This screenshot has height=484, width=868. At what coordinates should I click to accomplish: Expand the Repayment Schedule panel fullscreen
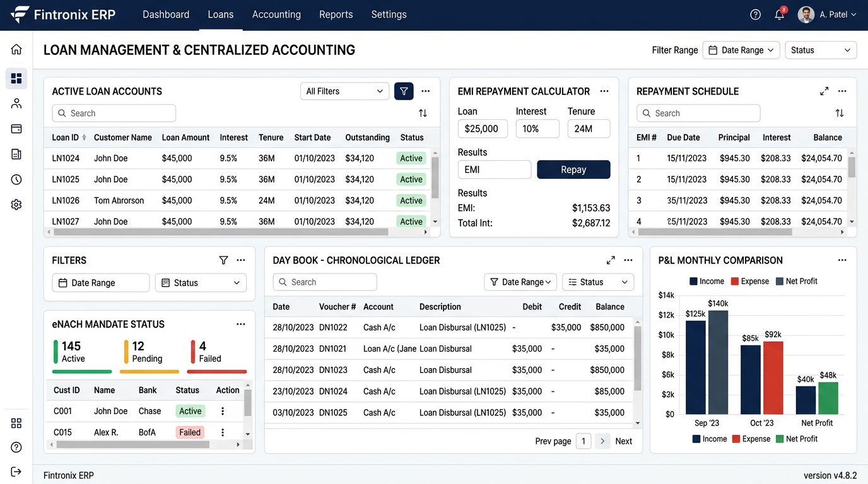pyautogui.click(x=824, y=91)
